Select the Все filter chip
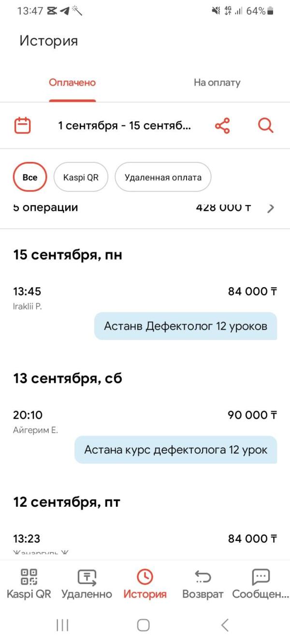290x644 pixels. pyautogui.click(x=30, y=177)
